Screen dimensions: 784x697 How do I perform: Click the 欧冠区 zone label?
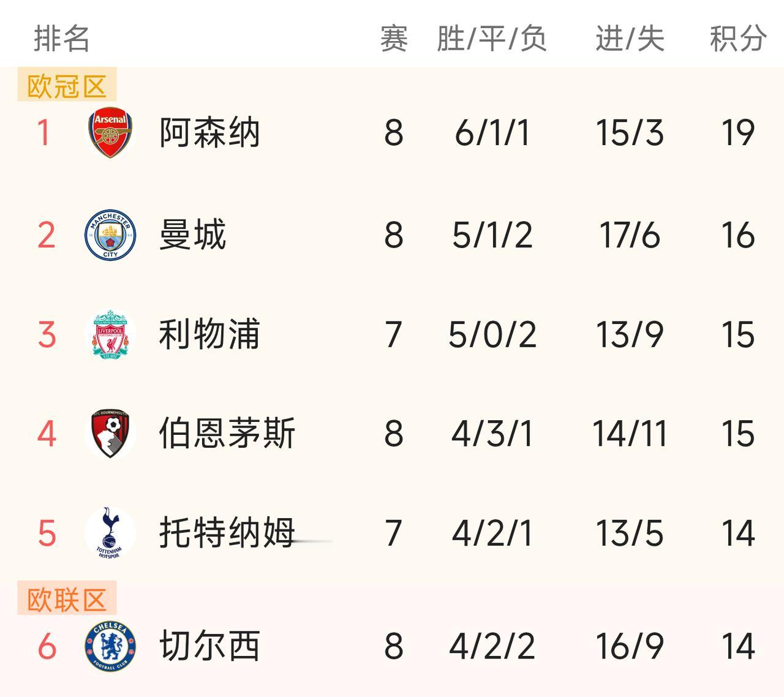[67, 86]
